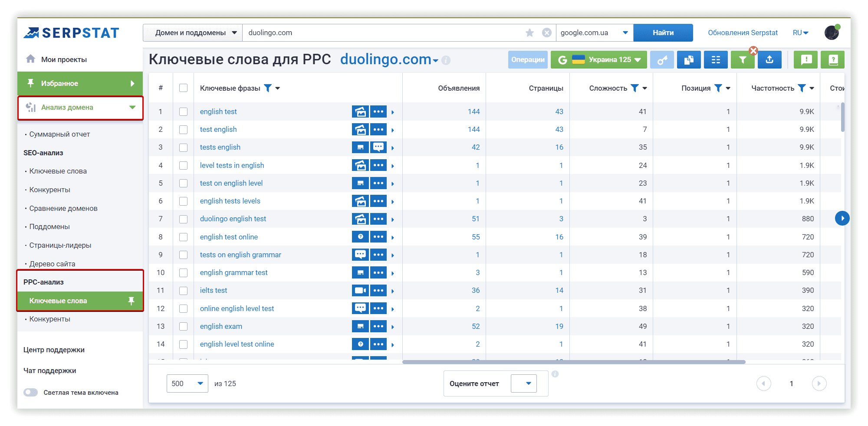Check the box for english exam row

tap(183, 326)
